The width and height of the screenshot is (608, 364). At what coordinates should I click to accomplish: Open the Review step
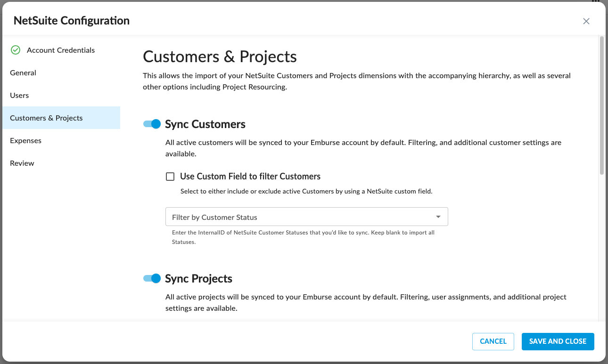click(22, 163)
